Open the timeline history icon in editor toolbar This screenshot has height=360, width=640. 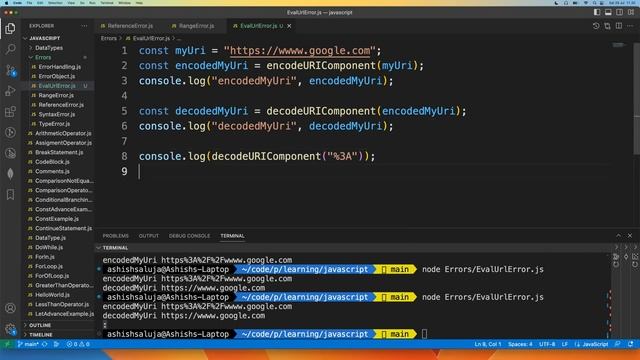(596, 26)
